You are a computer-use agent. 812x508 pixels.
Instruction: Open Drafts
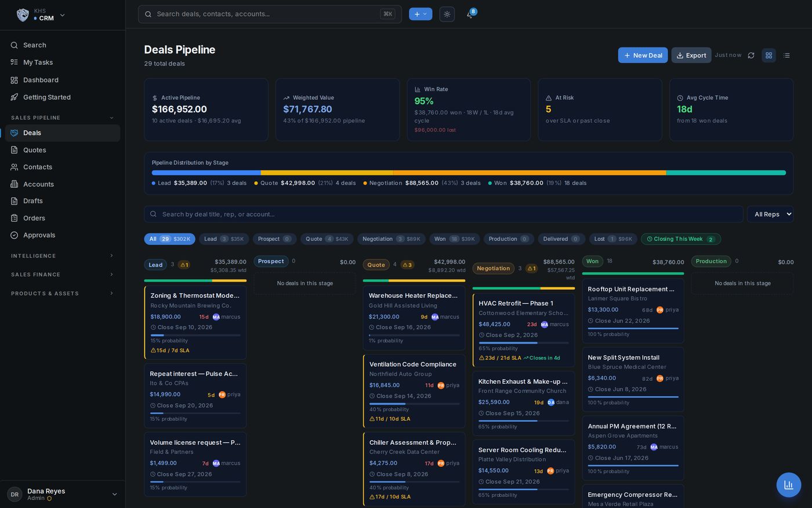tap(63, 201)
